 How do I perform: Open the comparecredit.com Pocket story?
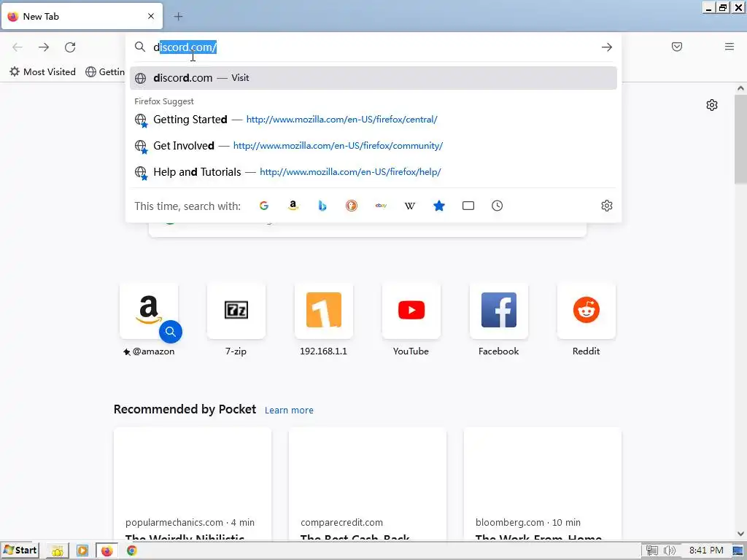pos(368,484)
